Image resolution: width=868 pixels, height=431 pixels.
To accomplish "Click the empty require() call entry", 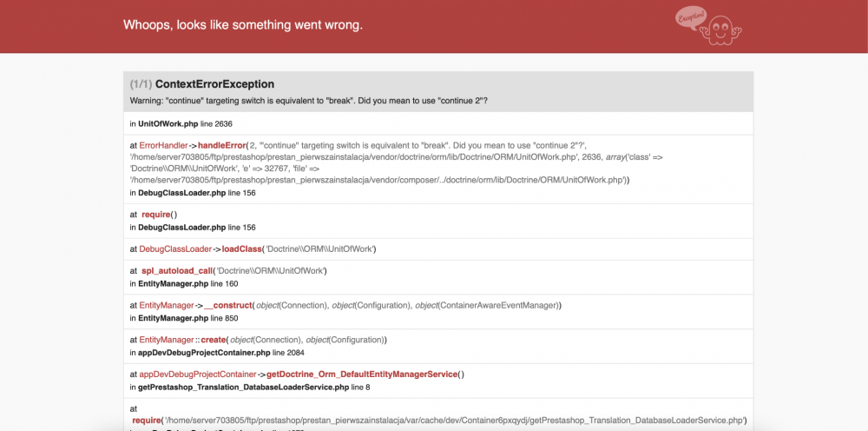I will coord(159,214).
